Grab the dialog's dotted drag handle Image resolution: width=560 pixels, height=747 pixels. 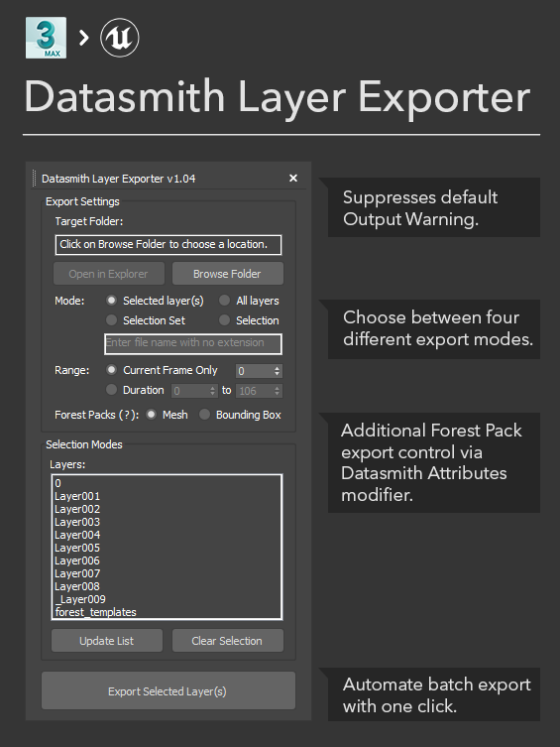(x=35, y=179)
